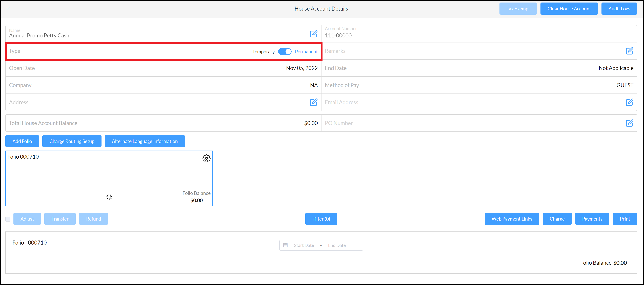The width and height of the screenshot is (644, 285).
Task: Expand Start Date filter for Folio-000710
Action: click(303, 245)
